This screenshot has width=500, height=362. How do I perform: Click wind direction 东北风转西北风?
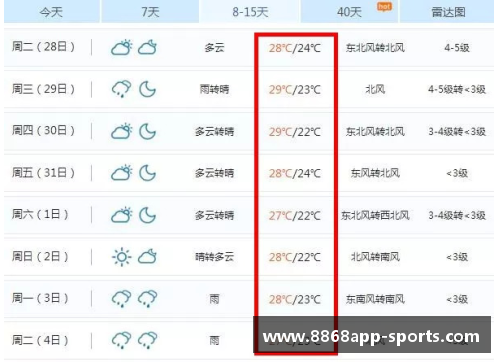pyautogui.click(x=375, y=215)
